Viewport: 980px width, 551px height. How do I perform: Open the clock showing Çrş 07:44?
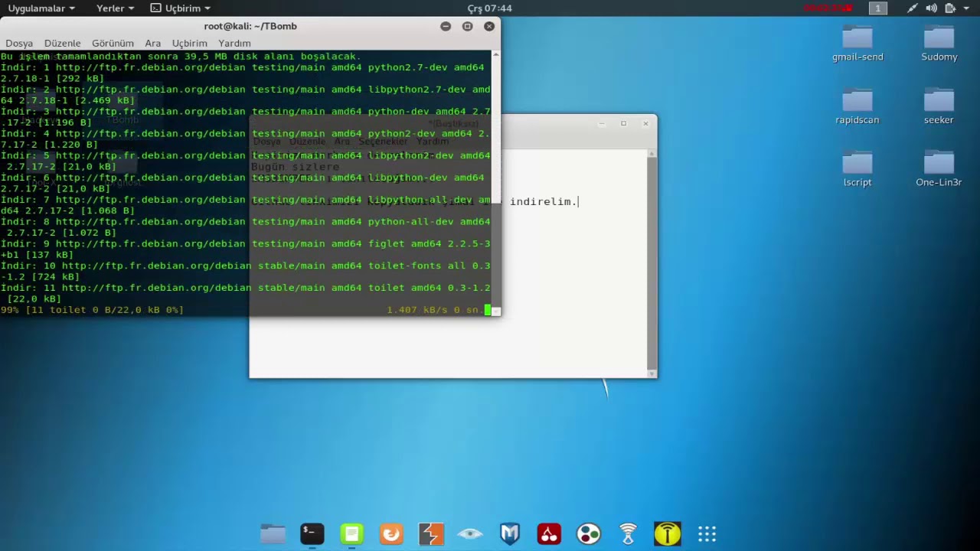tap(489, 8)
